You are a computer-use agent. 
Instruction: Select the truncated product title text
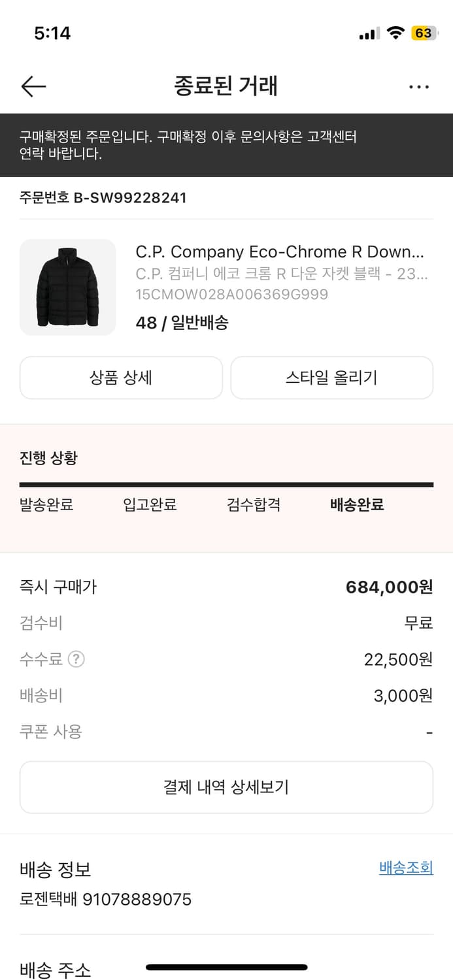(281, 252)
